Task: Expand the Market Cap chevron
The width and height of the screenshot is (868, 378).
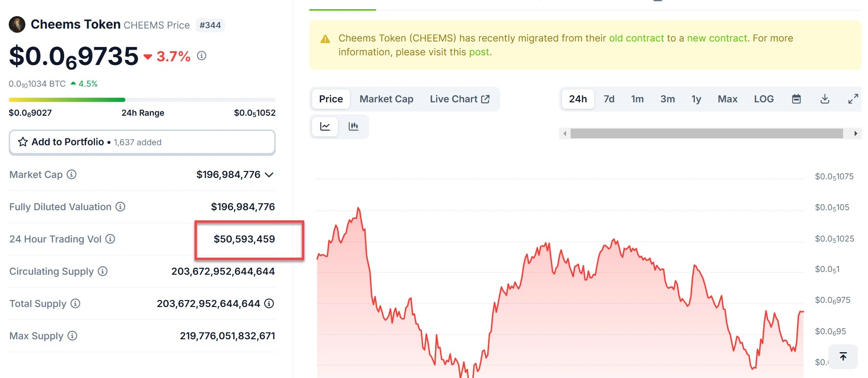Action: pyautogui.click(x=270, y=175)
